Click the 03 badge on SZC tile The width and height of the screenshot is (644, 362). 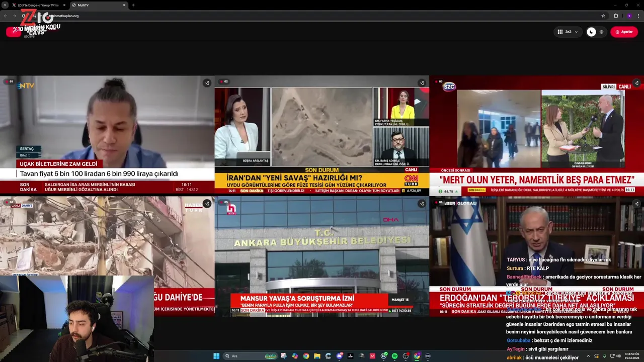coord(438,81)
